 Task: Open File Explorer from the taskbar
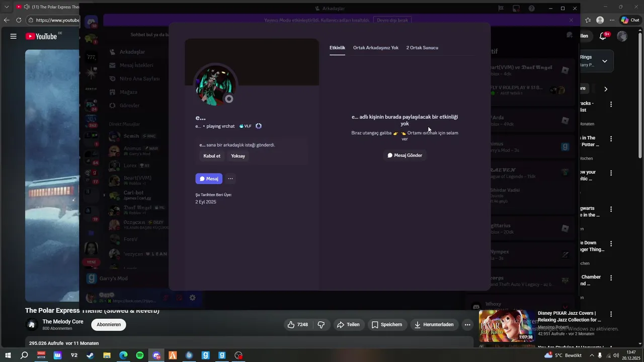coord(107,355)
